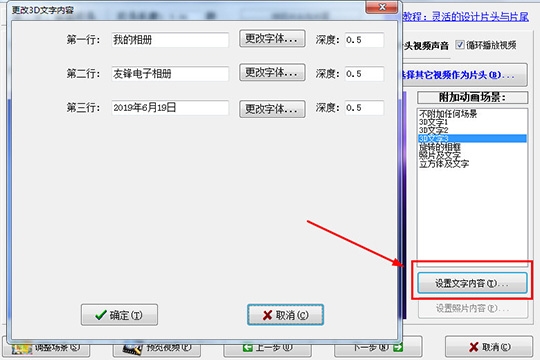The height and width of the screenshot is (360, 540).
Task: Click the third line date field "2019年6月19日"
Action: [170, 108]
